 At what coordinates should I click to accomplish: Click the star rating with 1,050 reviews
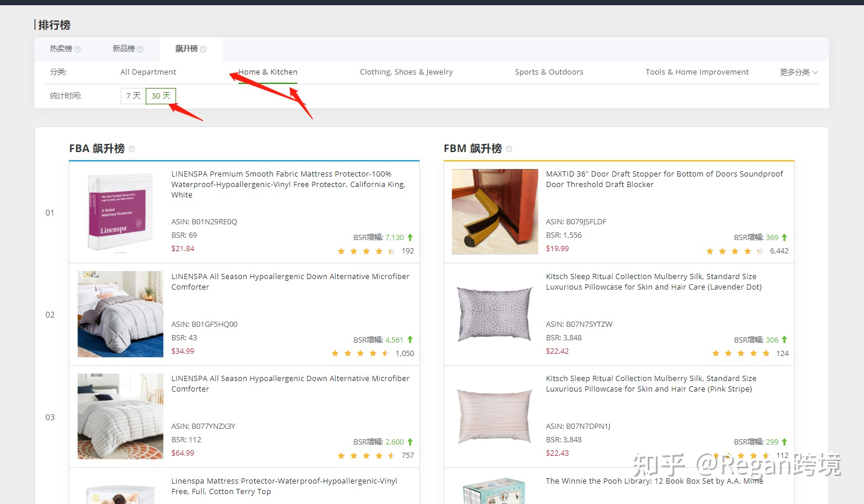click(360, 354)
